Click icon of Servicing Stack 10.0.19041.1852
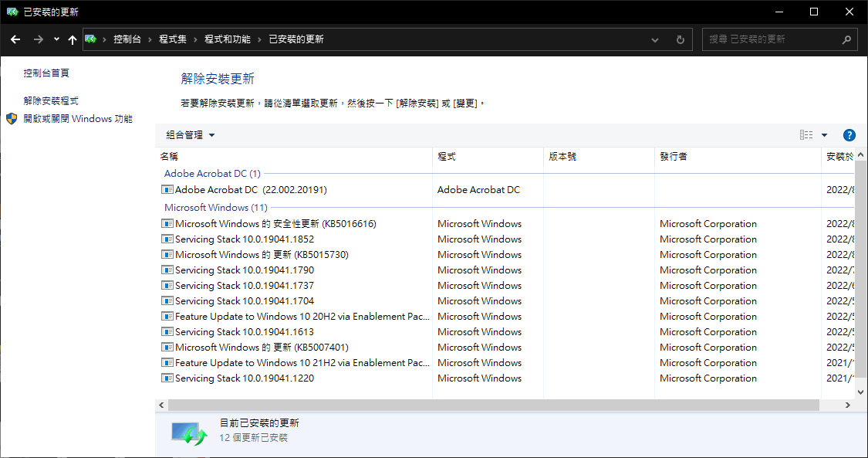 point(167,239)
